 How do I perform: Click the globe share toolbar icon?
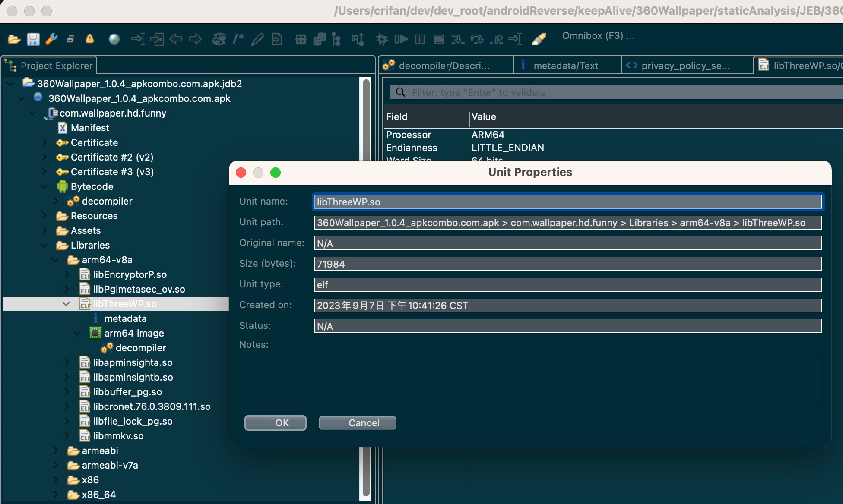click(114, 39)
